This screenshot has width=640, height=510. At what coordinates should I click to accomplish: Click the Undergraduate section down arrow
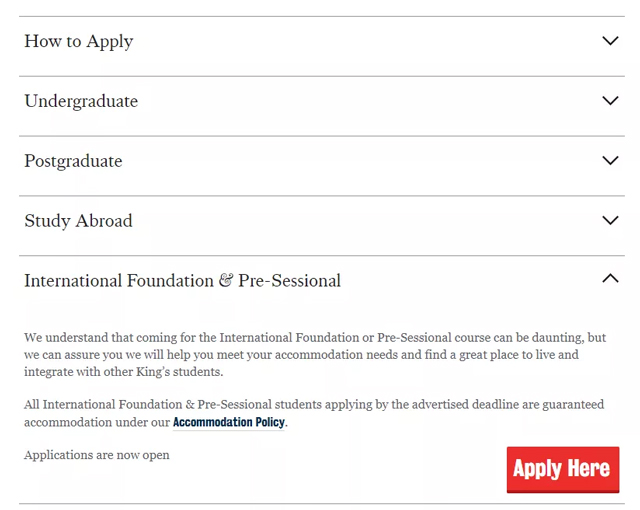coord(610,101)
